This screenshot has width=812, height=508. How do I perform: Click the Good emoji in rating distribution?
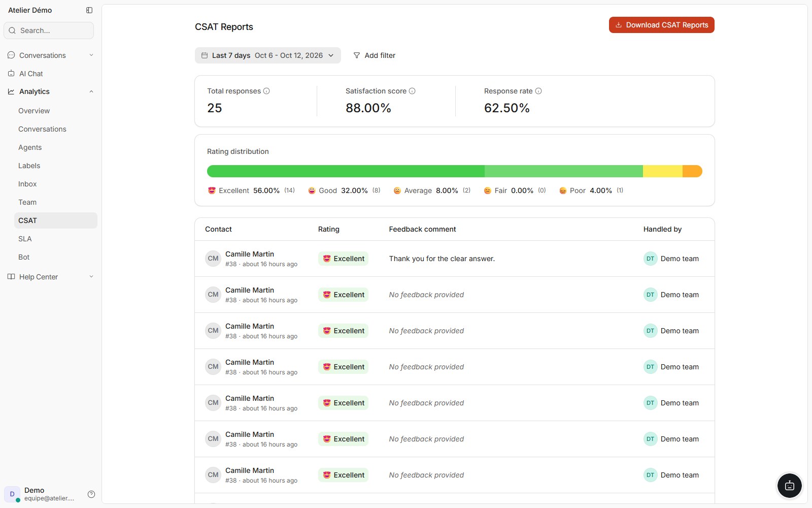312,190
